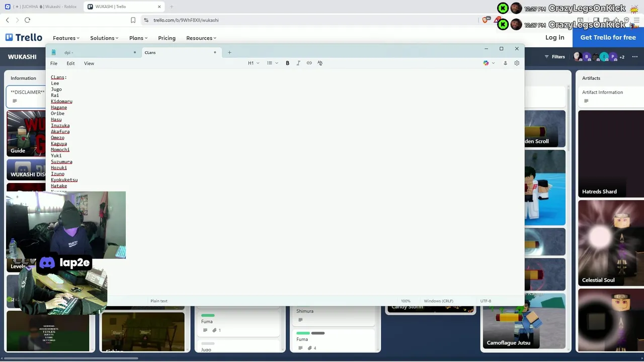Click 'Plain text' in Notepad status bar
Screen dimensions: 644x362
point(159,301)
